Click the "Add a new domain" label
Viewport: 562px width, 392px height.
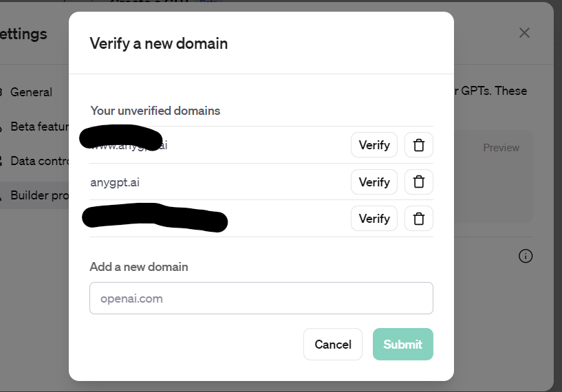point(138,267)
